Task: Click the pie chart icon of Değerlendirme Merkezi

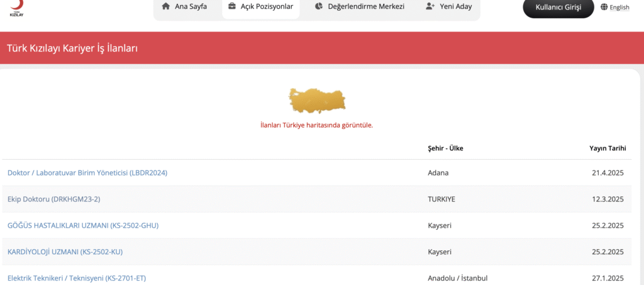Action: (x=319, y=6)
